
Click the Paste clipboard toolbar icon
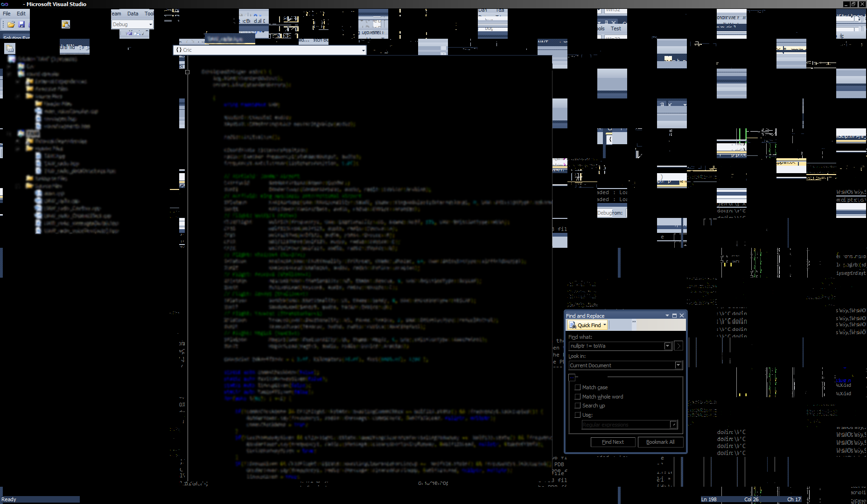click(x=66, y=24)
